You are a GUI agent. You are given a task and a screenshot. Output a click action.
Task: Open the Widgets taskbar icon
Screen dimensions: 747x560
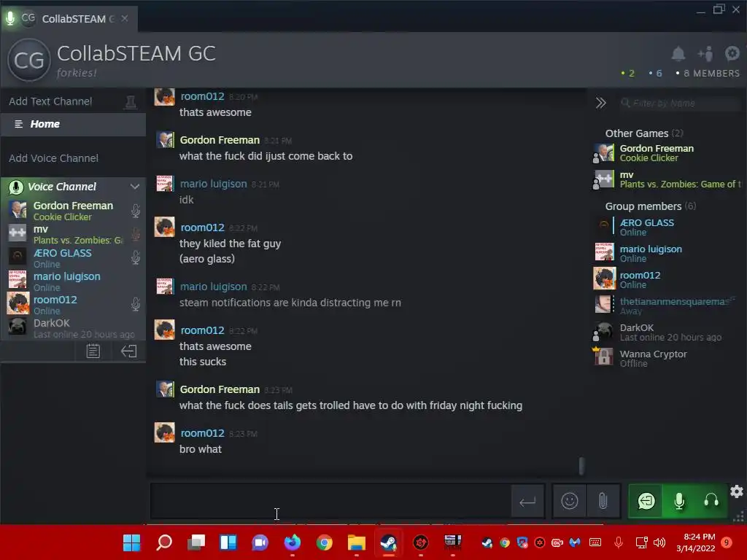228,542
